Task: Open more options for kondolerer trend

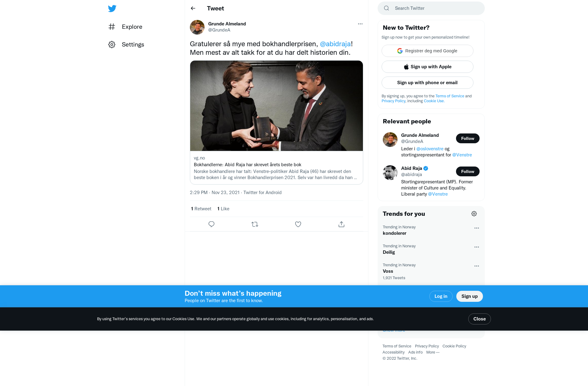Action: [477, 228]
